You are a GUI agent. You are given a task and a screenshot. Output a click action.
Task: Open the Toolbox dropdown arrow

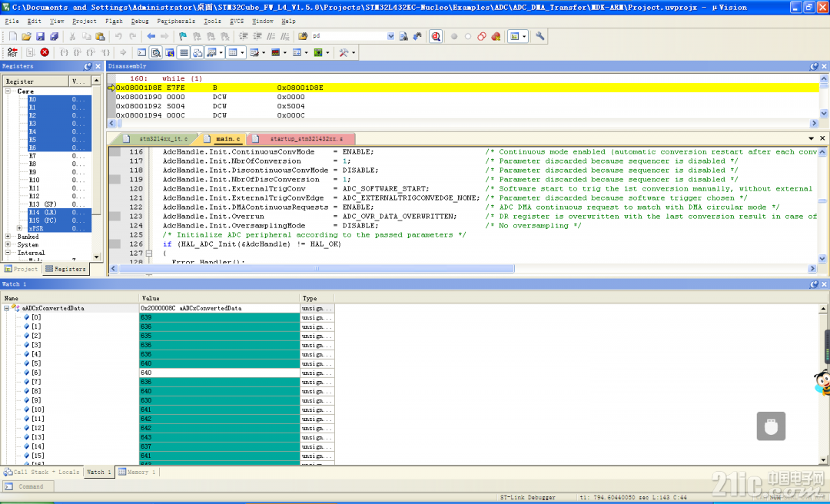point(353,52)
